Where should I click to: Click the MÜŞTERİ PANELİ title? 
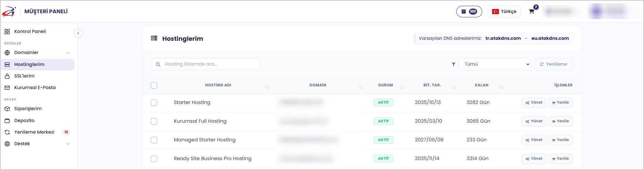(x=46, y=12)
